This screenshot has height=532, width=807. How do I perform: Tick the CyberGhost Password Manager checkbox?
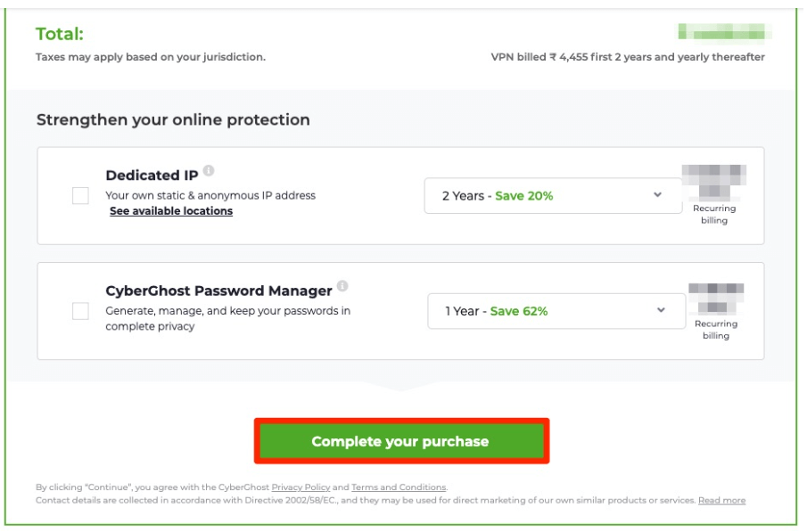(81, 311)
